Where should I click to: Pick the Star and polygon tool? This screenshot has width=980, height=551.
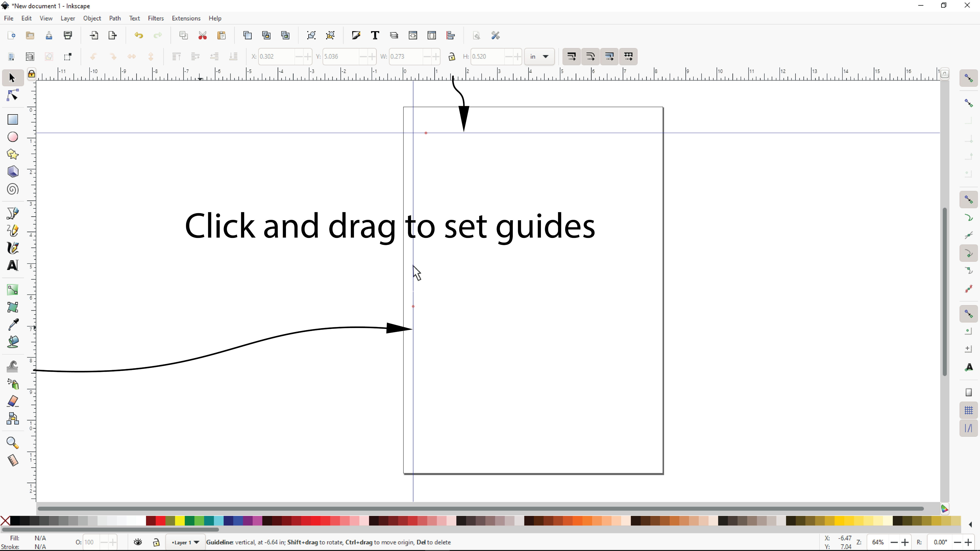coord(13,154)
